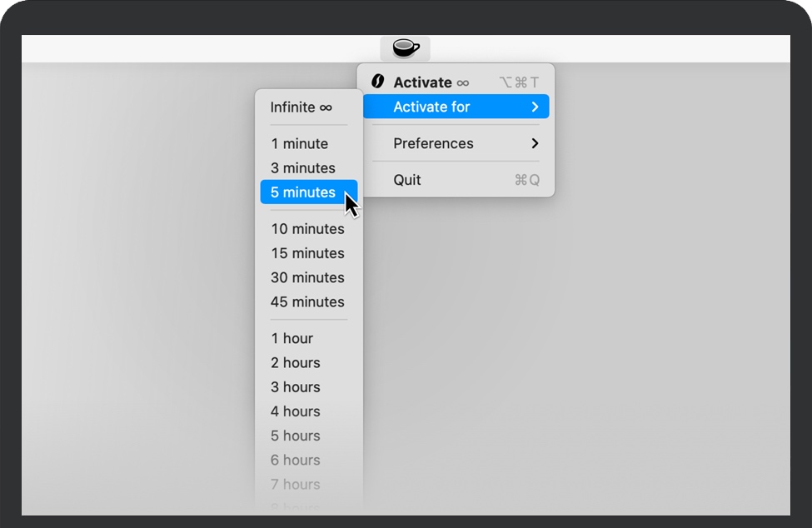Select Infinite ∞ duration option
812x528 pixels.
click(x=301, y=107)
